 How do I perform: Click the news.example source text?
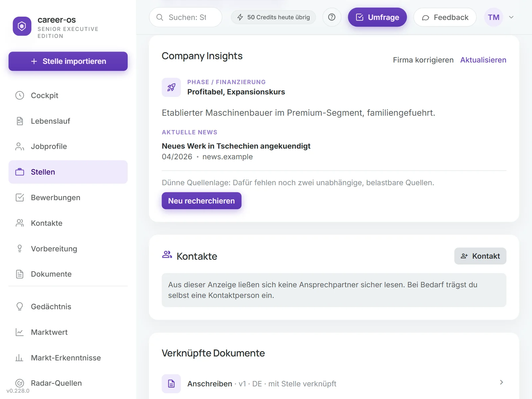tap(227, 157)
